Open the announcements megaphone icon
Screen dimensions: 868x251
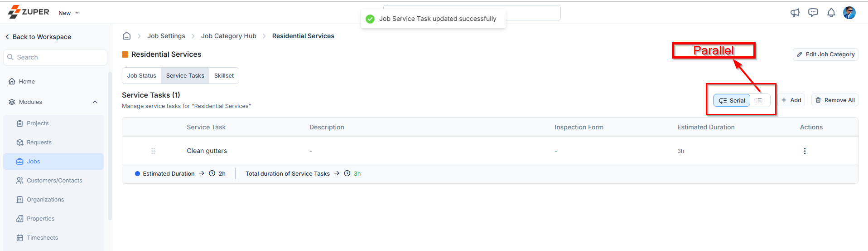click(795, 13)
